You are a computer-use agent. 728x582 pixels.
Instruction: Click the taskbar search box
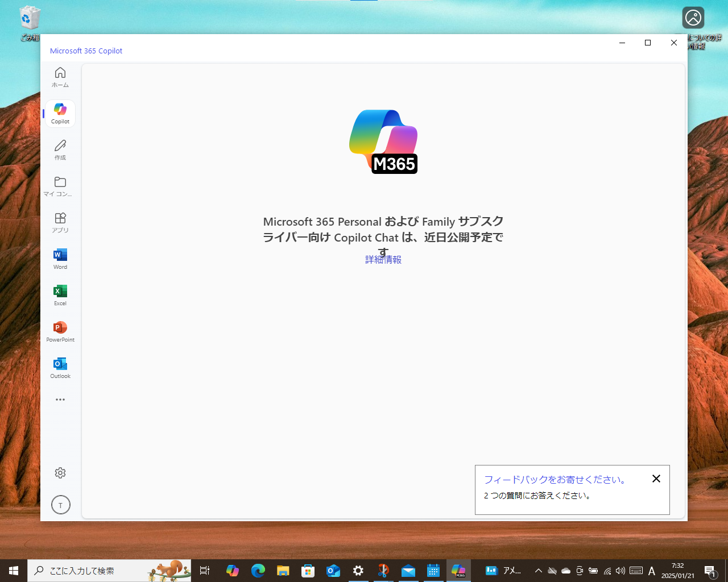[109, 571]
